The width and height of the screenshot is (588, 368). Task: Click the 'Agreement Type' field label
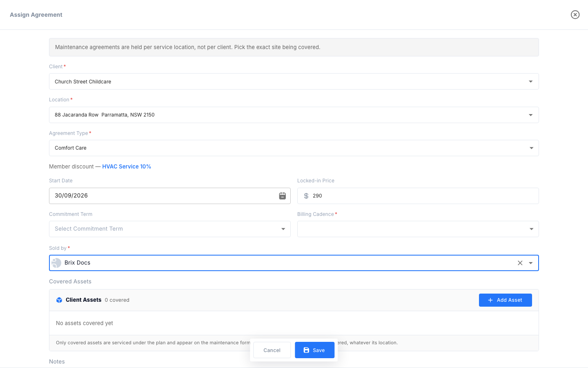point(69,133)
